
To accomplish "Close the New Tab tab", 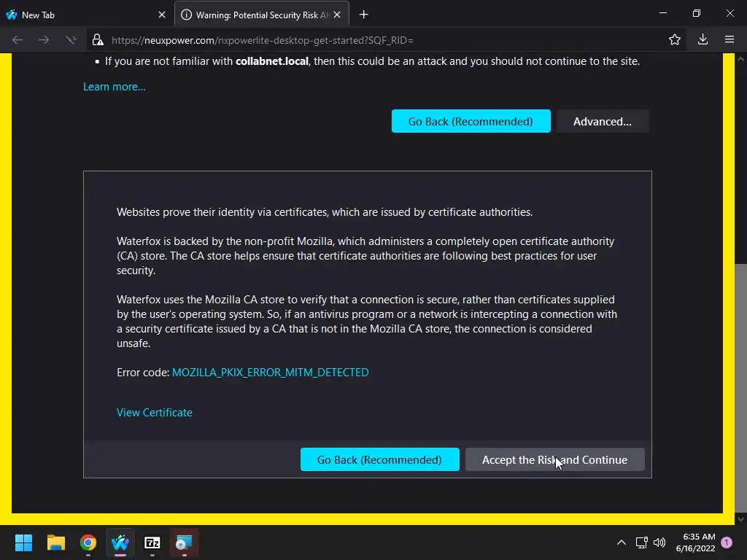I will tap(162, 15).
